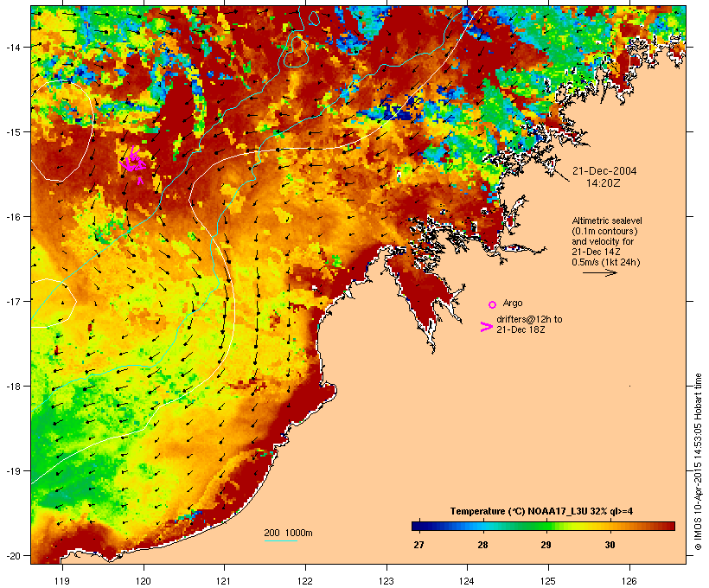Click the '(0.1m contours)' text
Viewport: 709px width, 588px height.
(604, 231)
